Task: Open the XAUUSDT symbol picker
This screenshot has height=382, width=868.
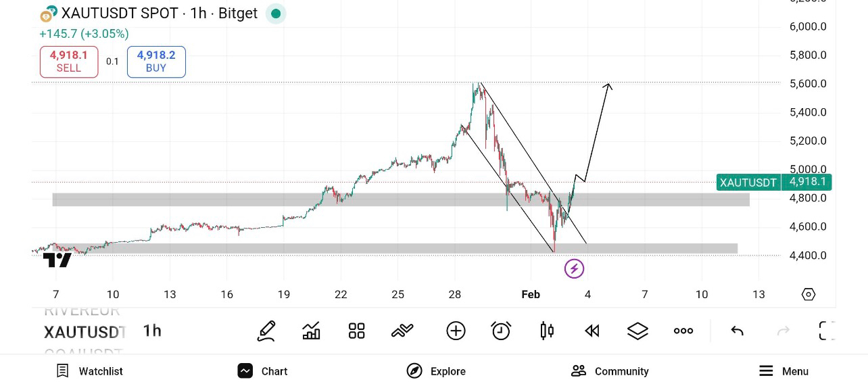Action: point(85,332)
